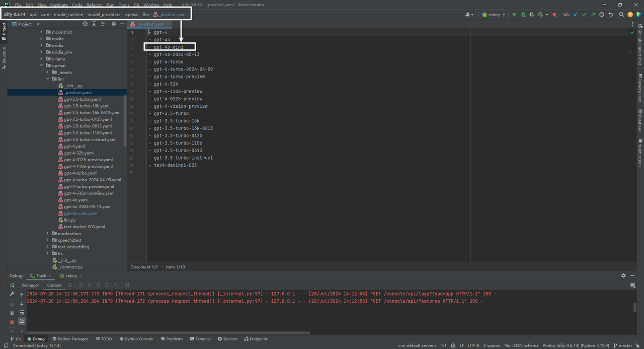Open Git history clock icon
This screenshot has width=644, height=349.
pos(602,15)
